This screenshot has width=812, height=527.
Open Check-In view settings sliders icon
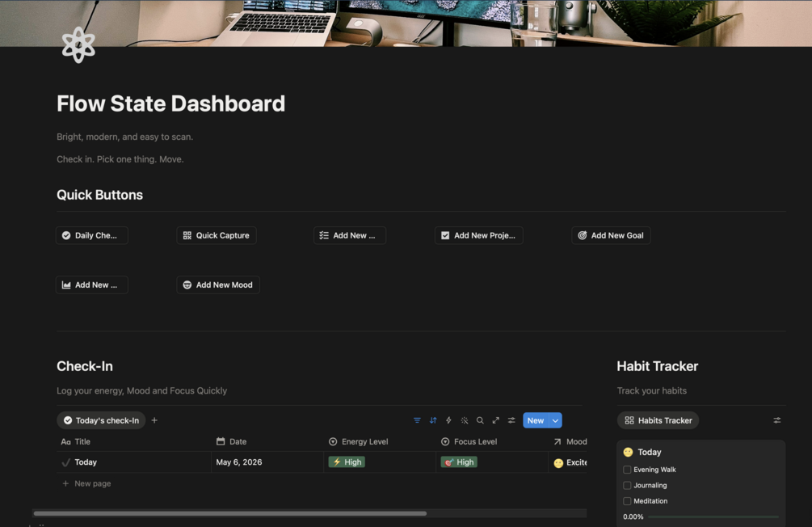coord(511,420)
